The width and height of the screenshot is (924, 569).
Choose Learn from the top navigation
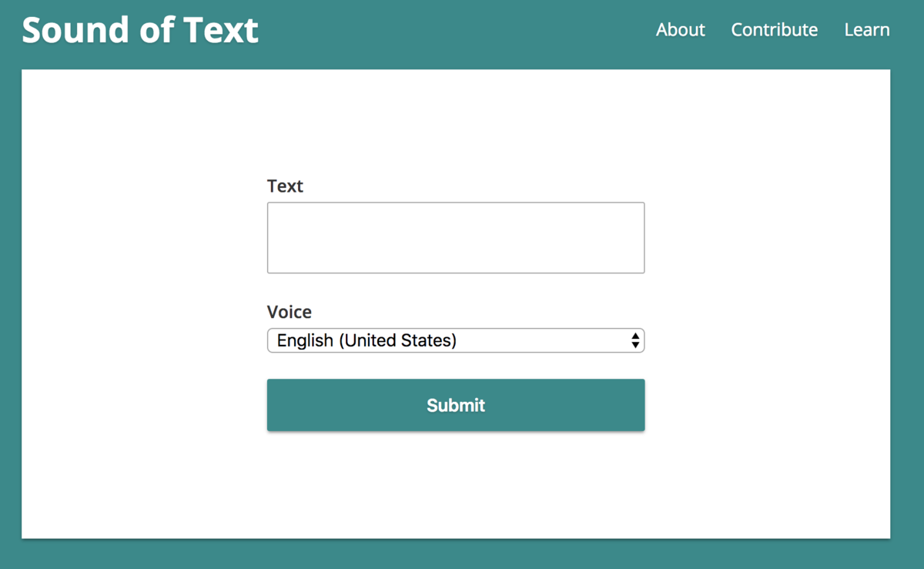point(867,30)
